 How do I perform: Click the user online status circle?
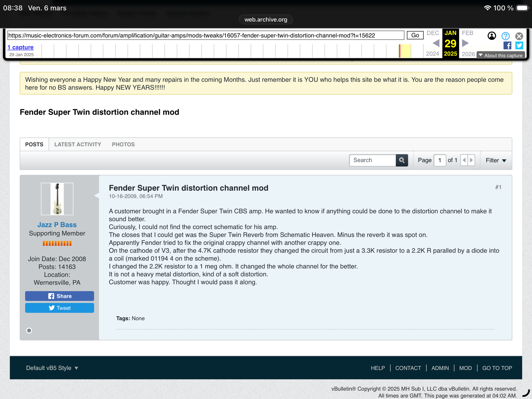pyautogui.click(x=29, y=330)
